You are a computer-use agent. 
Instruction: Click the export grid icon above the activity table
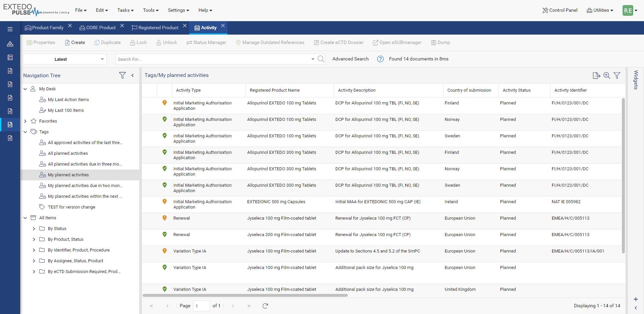(x=597, y=75)
